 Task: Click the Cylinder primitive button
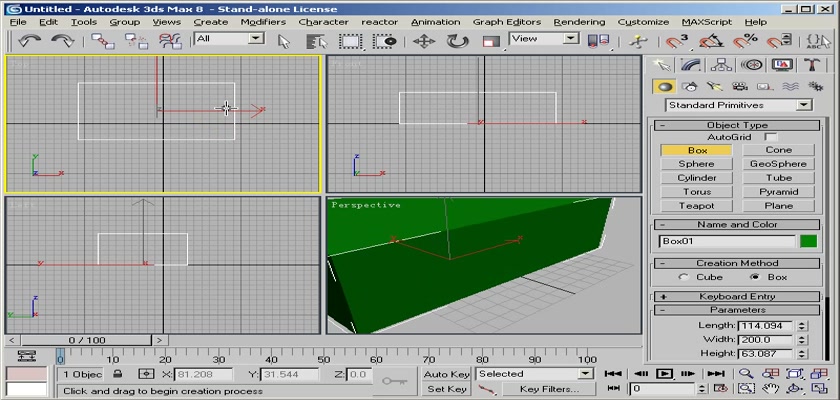tap(696, 178)
